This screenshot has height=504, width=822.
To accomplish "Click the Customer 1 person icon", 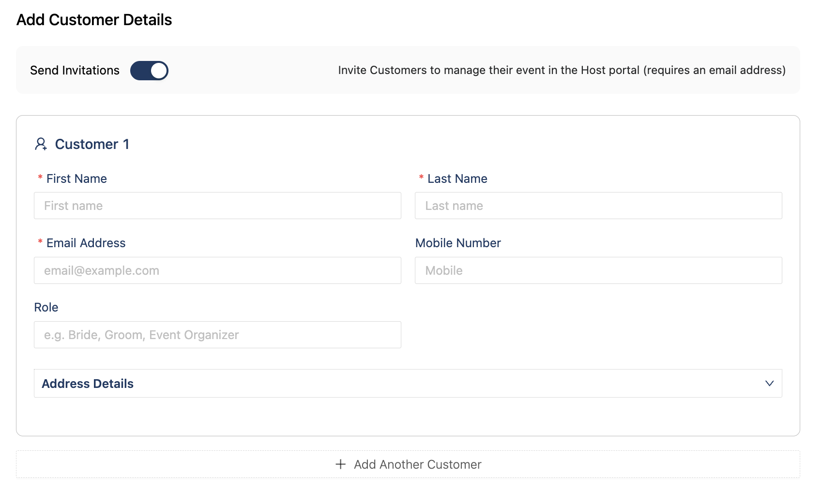I will point(41,144).
